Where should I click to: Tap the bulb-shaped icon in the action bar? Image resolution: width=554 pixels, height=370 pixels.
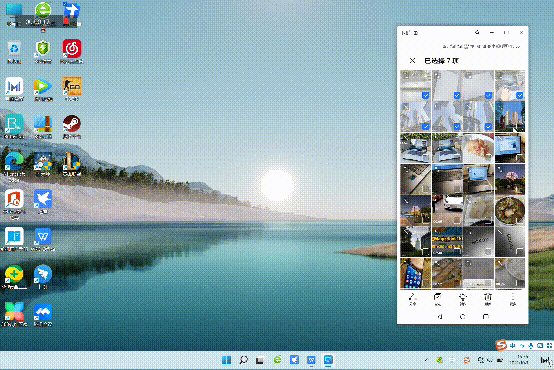click(462, 299)
